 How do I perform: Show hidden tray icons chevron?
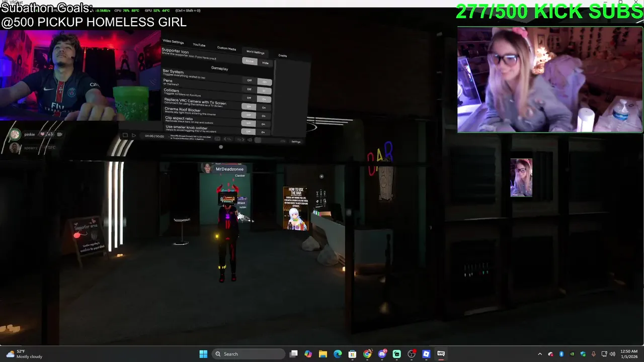tap(540, 354)
